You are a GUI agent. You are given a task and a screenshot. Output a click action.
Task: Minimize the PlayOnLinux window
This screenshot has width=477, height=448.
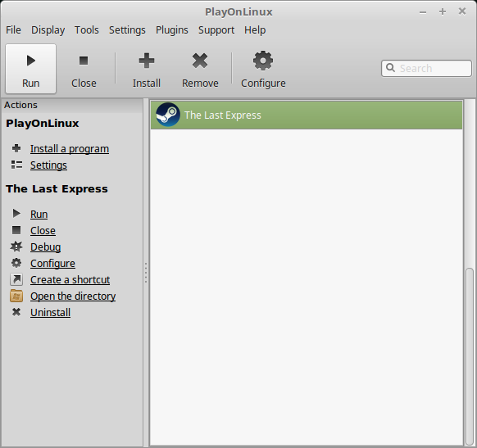(423, 11)
